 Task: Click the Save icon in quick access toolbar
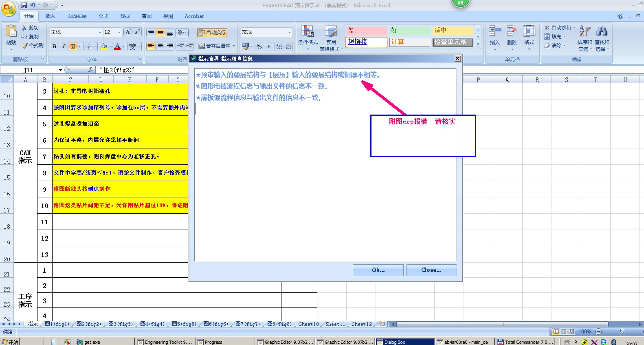(x=24, y=5)
